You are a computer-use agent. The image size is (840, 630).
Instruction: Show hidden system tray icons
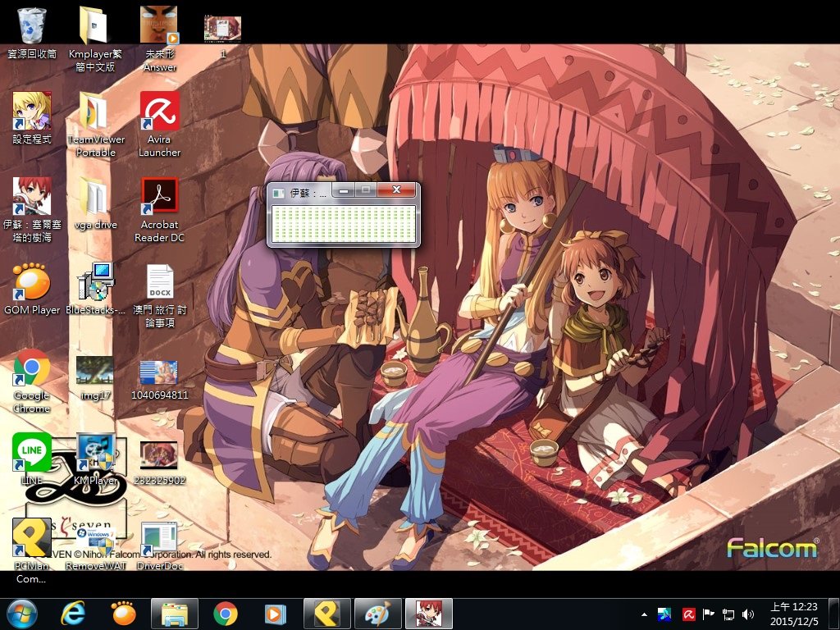(x=645, y=614)
